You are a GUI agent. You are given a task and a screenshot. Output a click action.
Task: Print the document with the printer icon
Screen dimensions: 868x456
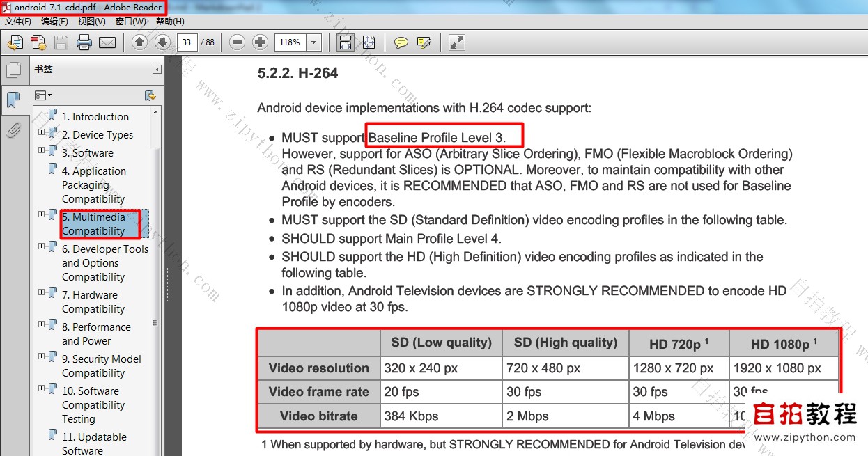pyautogui.click(x=84, y=42)
